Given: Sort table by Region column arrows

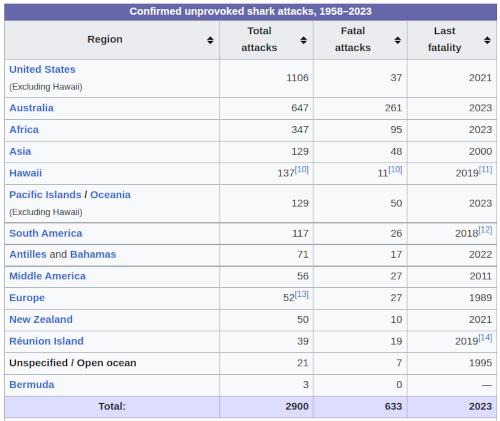Looking at the screenshot, I should [x=210, y=40].
